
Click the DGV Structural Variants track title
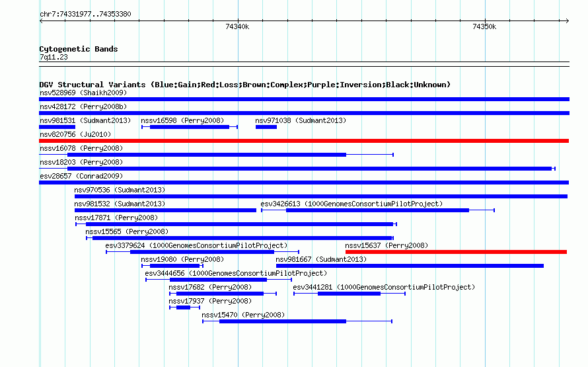point(245,85)
